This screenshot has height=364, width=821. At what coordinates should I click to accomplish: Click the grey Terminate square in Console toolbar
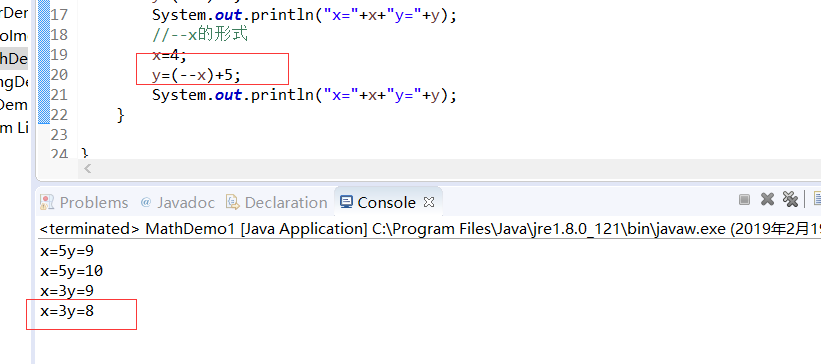coord(744,199)
